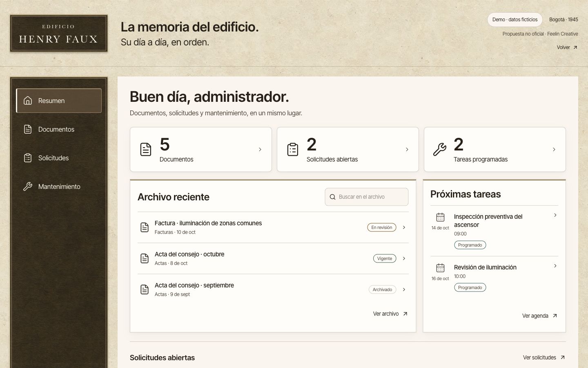Open the chevron on the 5 Documentos card
The height and width of the screenshot is (368, 588).
pos(260,150)
